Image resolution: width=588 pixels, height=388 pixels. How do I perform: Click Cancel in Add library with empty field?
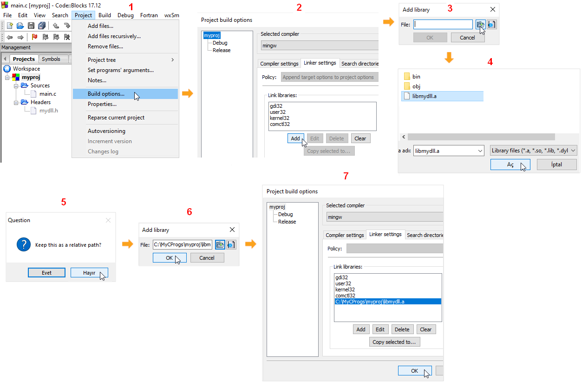tap(467, 38)
